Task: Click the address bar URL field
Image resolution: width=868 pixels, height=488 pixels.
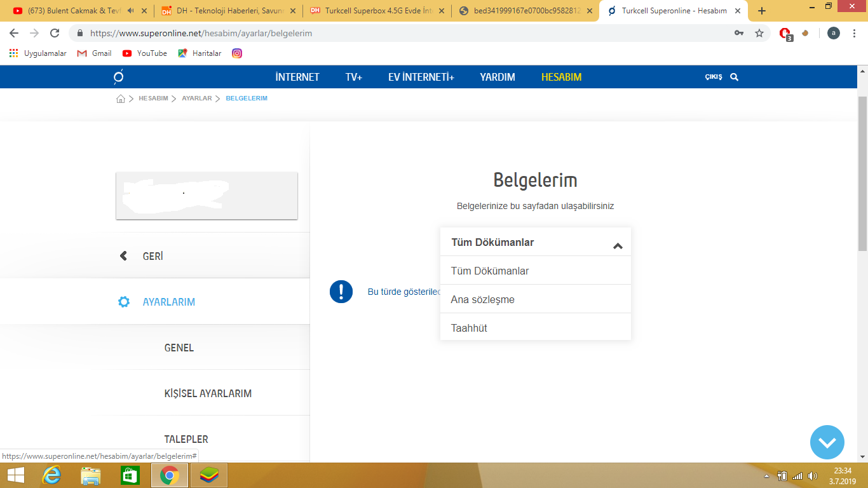Action: (407, 33)
